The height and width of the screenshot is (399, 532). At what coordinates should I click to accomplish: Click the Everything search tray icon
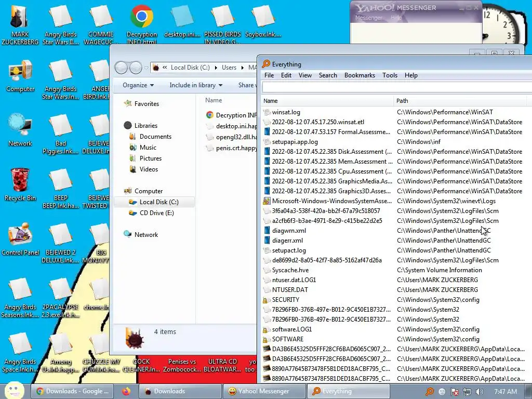coord(430,392)
